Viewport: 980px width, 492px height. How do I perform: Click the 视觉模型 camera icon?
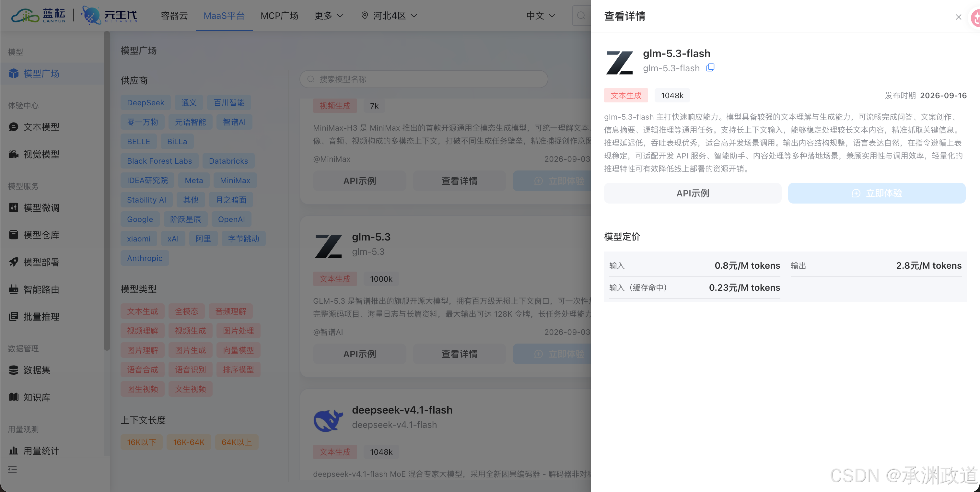click(x=14, y=154)
